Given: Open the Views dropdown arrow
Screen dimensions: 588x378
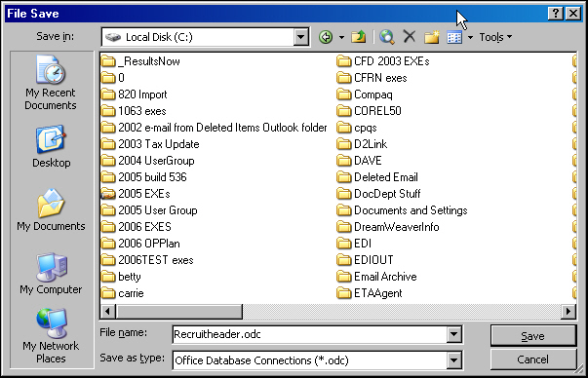Looking at the screenshot, I should 470,37.
